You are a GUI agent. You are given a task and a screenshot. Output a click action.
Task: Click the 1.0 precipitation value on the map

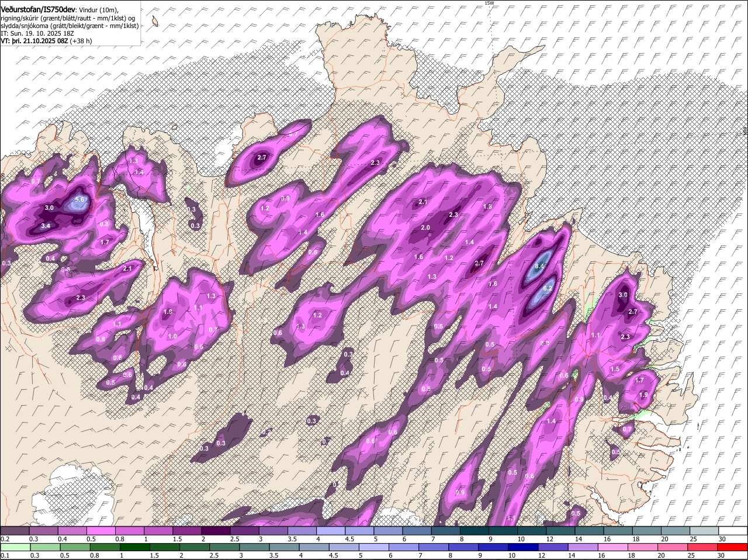(172, 337)
